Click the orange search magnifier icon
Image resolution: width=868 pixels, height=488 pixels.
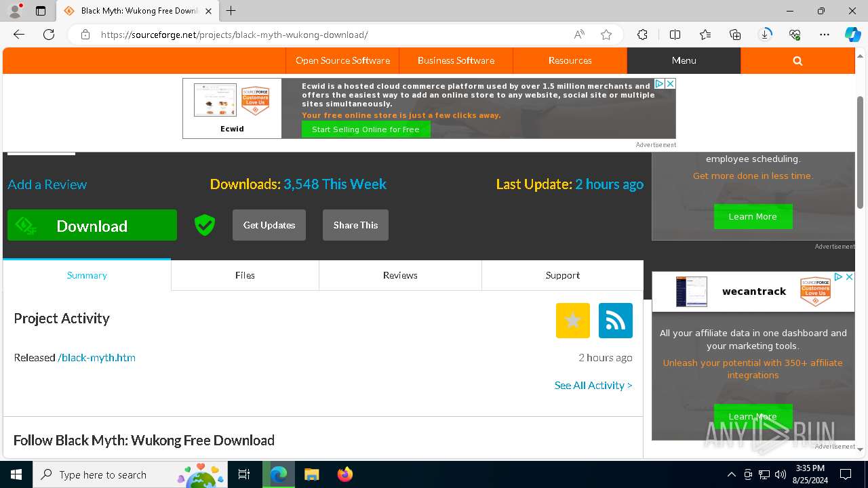[797, 60]
